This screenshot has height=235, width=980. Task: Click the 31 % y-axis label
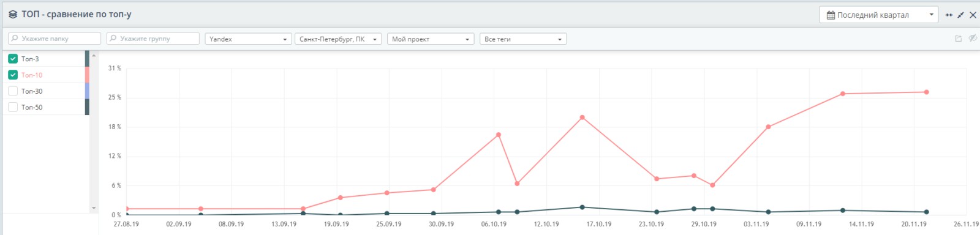[x=115, y=68]
